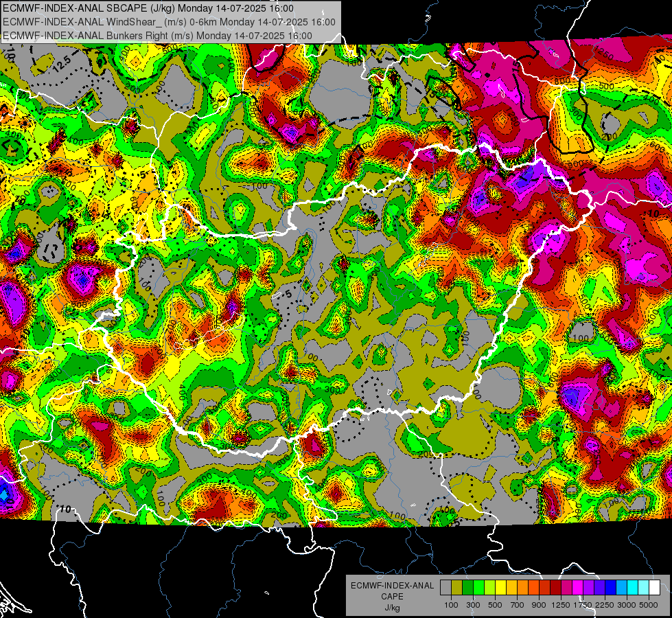Click the legend value 1250
The width and height of the screenshot is (672, 618).
point(561,605)
